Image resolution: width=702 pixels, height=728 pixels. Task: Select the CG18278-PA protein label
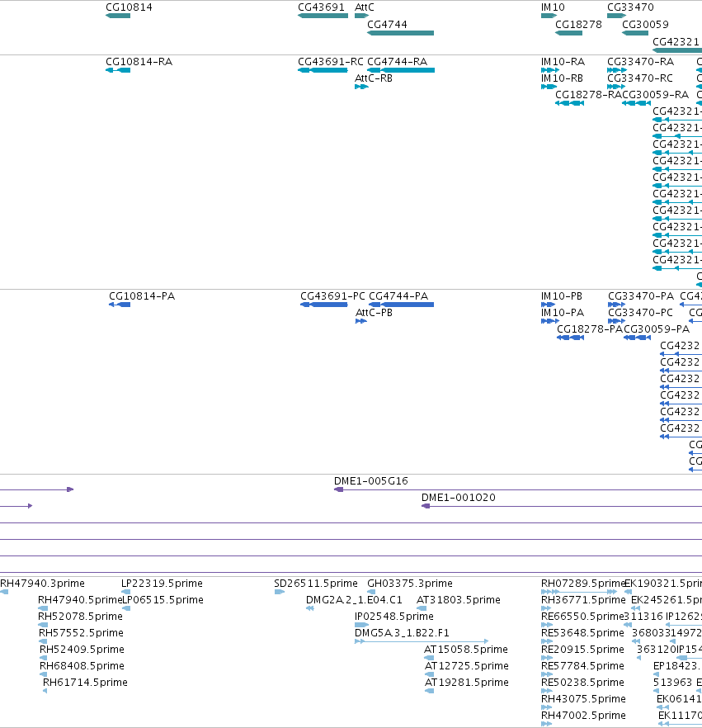[x=590, y=329]
